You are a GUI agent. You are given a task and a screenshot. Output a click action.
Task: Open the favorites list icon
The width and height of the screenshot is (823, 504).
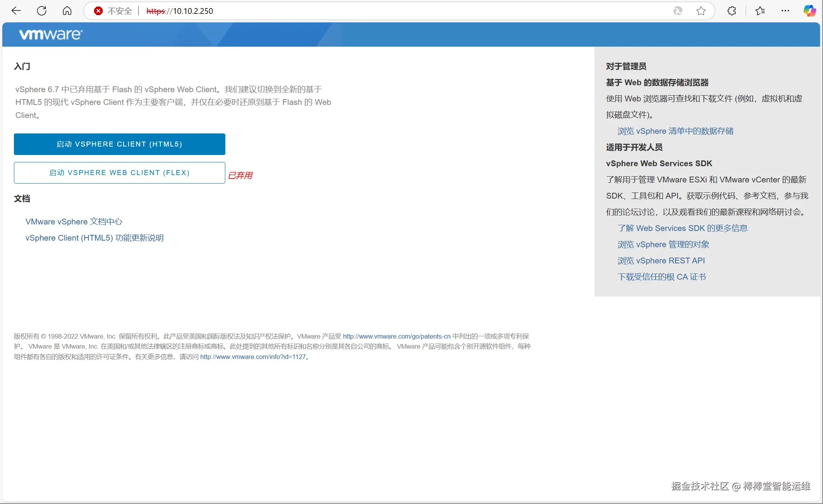click(760, 11)
